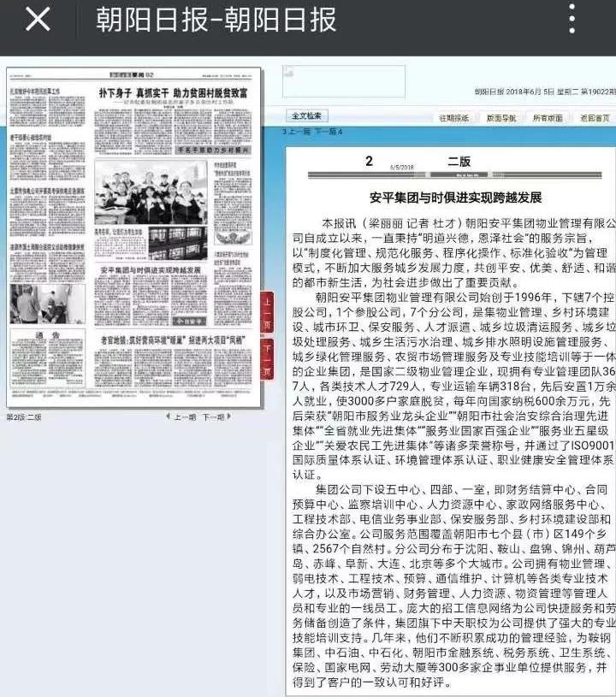The height and width of the screenshot is (697, 616).
Task: Open headline 扑下身子 真抓实干 on page thumbnail
Action: click(173, 92)
